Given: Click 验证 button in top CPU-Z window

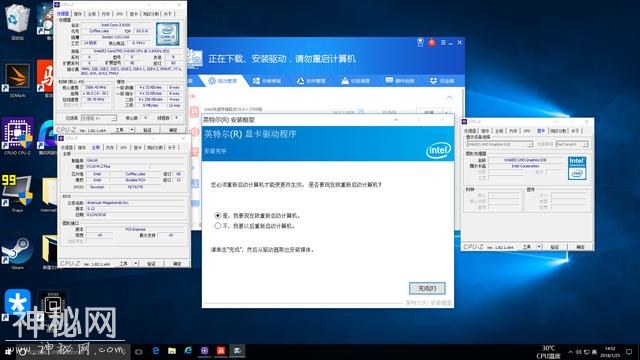Looking at the screenshot, I should coord(148,130).
